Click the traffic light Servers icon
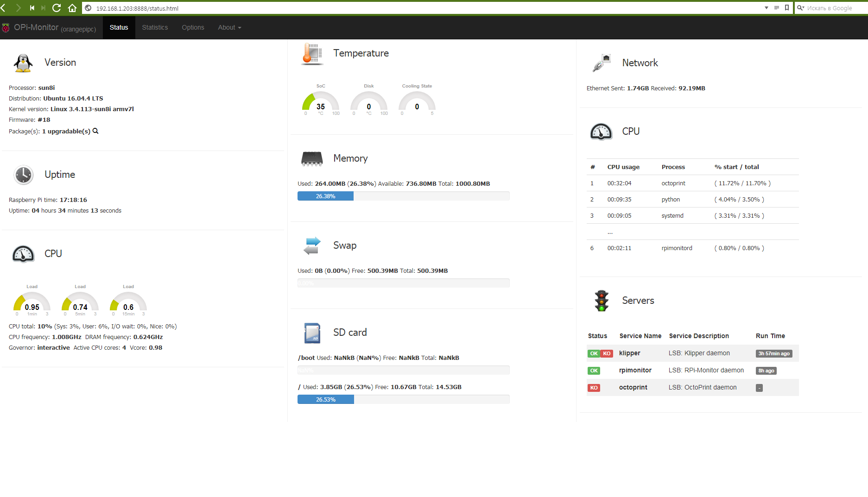 [602, 301]
